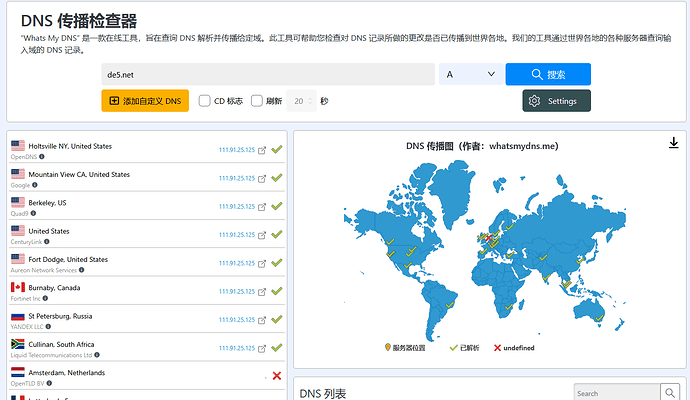Viewport: 690px width, 400px height.
Task: Click the magnifier button beside DNS list search
Action: tap(670, 393)
